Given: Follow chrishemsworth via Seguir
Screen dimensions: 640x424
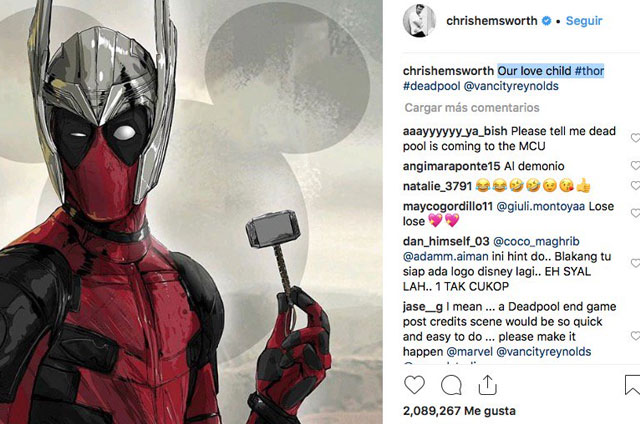Looking at the screenshot, I should point(584,21).
